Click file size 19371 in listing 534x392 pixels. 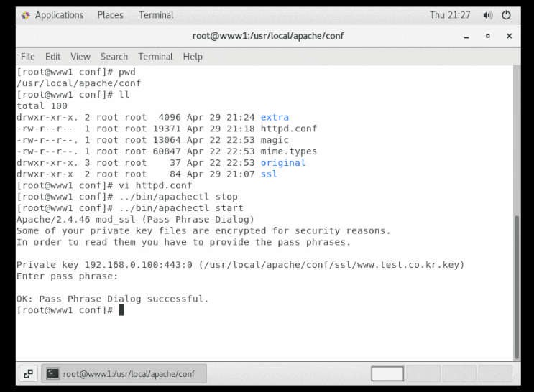coord(167,129)
